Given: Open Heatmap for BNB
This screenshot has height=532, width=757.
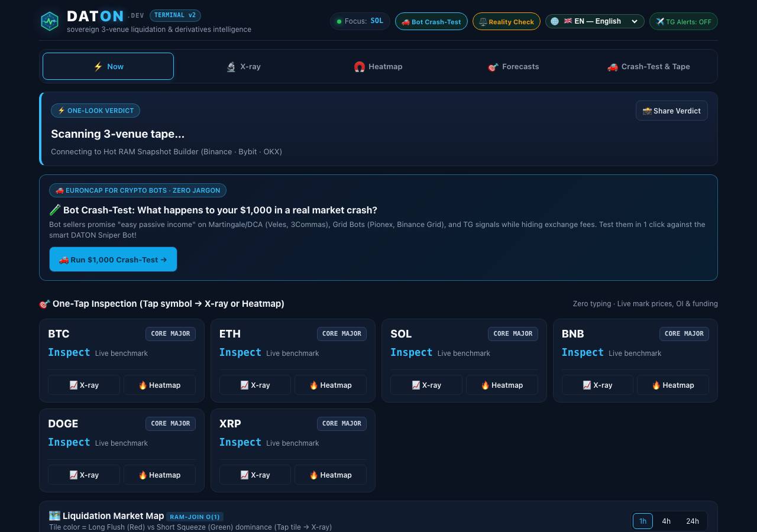Looking at the screenshot, I should [x=673, y=385].
